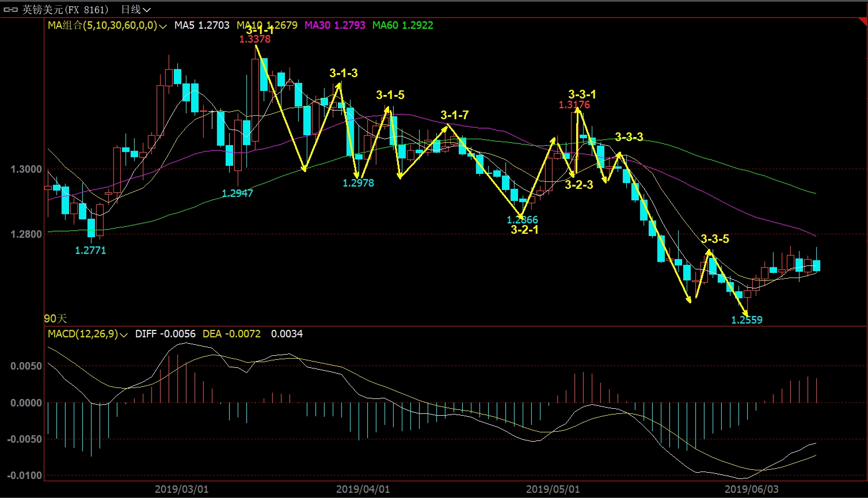Click the chain link icon beside 英镑美元
Image resolution: width=868 pixels, height=498 pixels.
(12, 9)
